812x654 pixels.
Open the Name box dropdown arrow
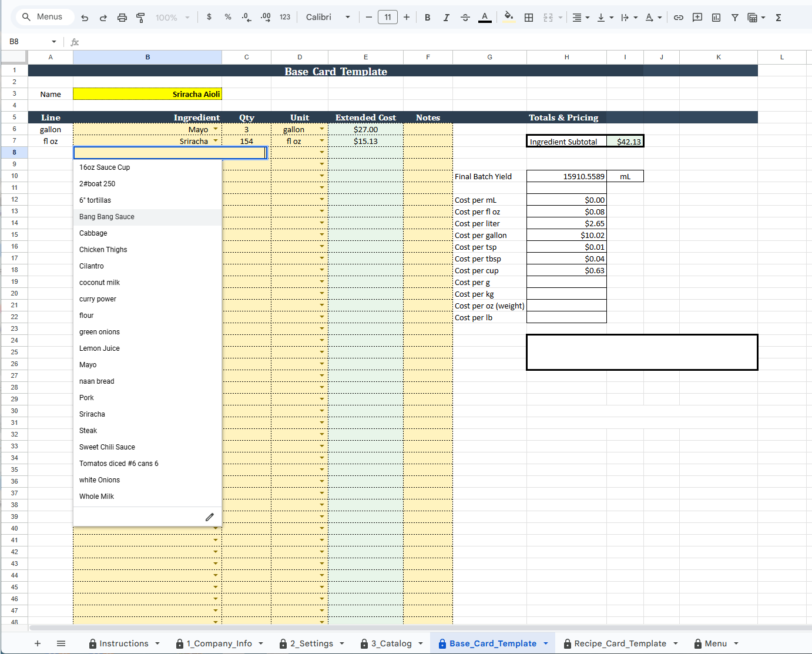(54, 42)
